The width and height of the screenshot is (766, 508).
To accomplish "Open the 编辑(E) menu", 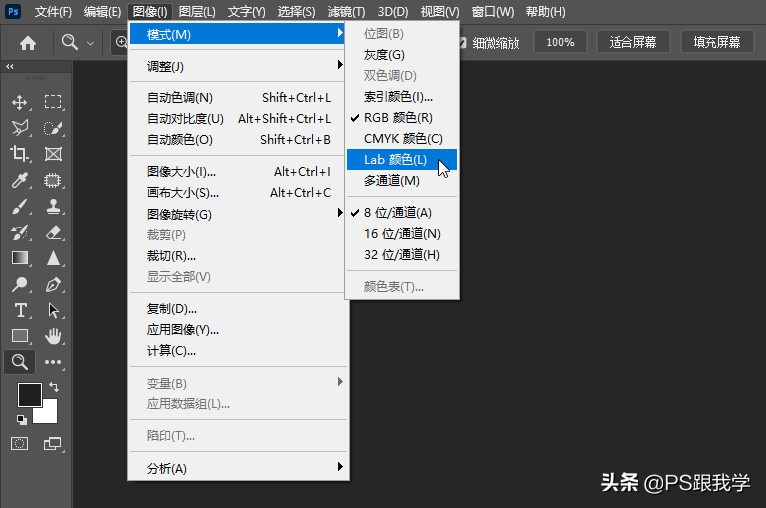I will pos(102,11).
